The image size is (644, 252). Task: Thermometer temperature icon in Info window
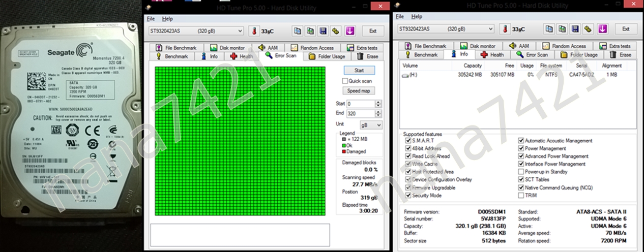click(x=506, y=29)
